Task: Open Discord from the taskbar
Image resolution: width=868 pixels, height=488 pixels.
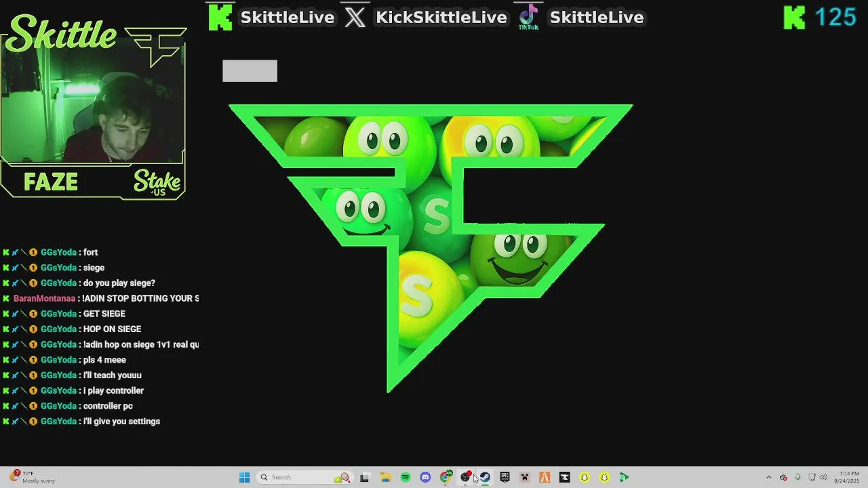Action: (x=425, y=477)
